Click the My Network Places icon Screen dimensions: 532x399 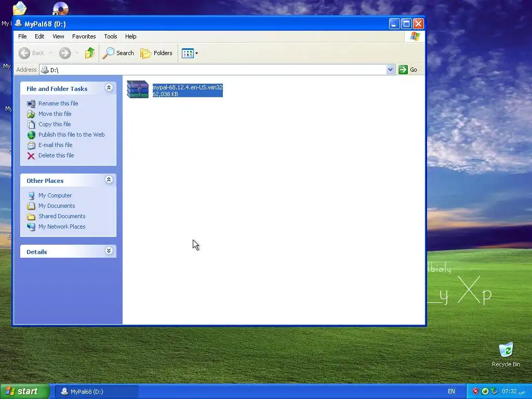[x=31, y=227]
